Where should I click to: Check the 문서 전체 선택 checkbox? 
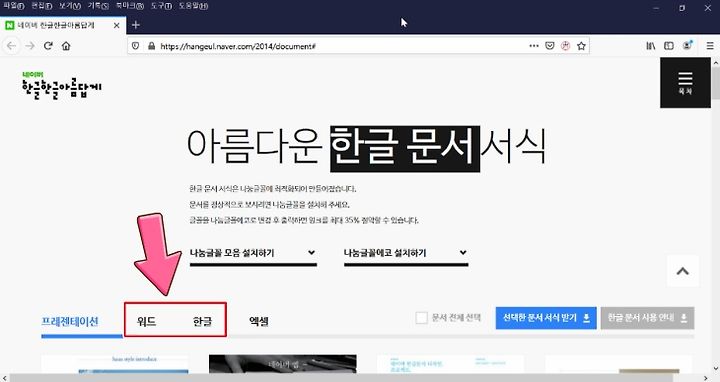(422, 318)
